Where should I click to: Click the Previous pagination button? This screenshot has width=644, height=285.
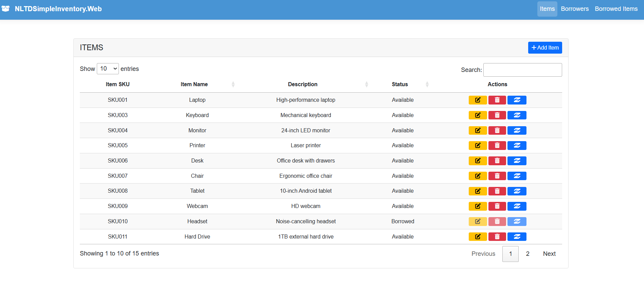click(x=483, y=254)
